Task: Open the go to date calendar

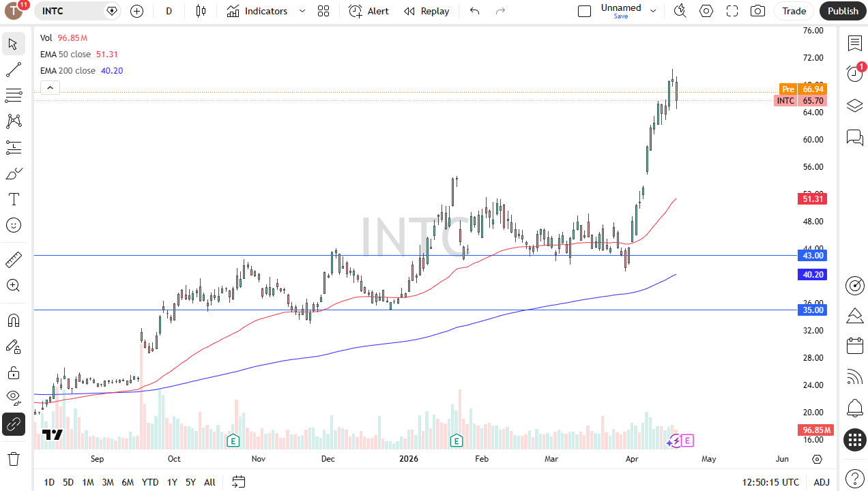Action: tap(238, 482)
